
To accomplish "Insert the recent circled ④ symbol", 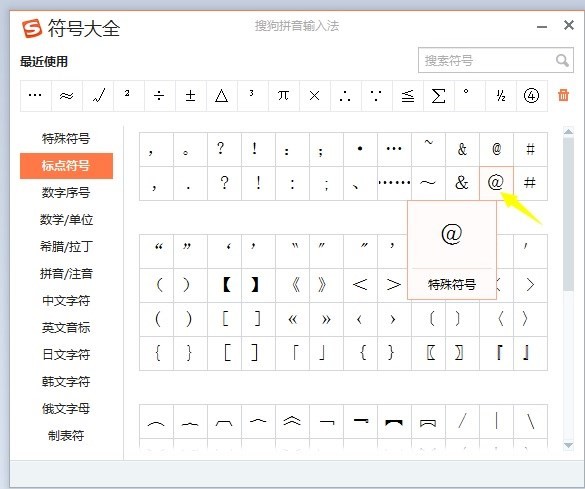I will pyautogui.click(x=532, y=96).
